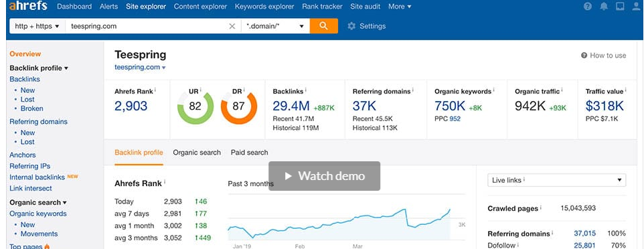Open Settings gear next to search
This screenshot has width=644, height=249.
[x=366, y=26]
